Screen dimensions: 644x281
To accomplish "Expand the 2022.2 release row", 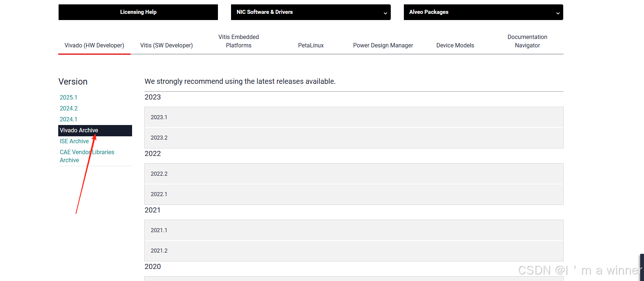I will [x=354, y=174].
